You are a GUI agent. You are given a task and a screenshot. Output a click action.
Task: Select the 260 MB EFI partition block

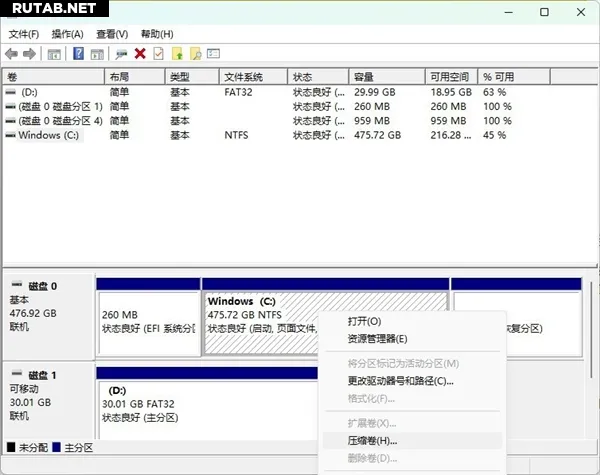tap(148, 320)
